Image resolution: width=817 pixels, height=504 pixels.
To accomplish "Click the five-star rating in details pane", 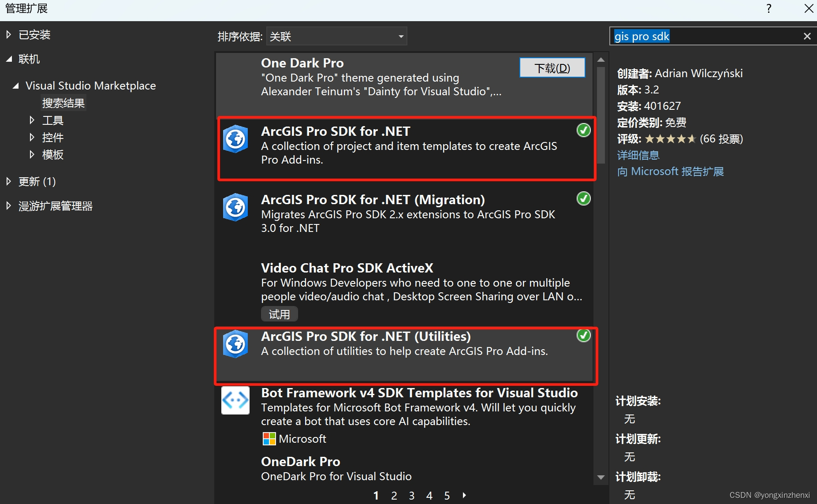I will (670, 139).
